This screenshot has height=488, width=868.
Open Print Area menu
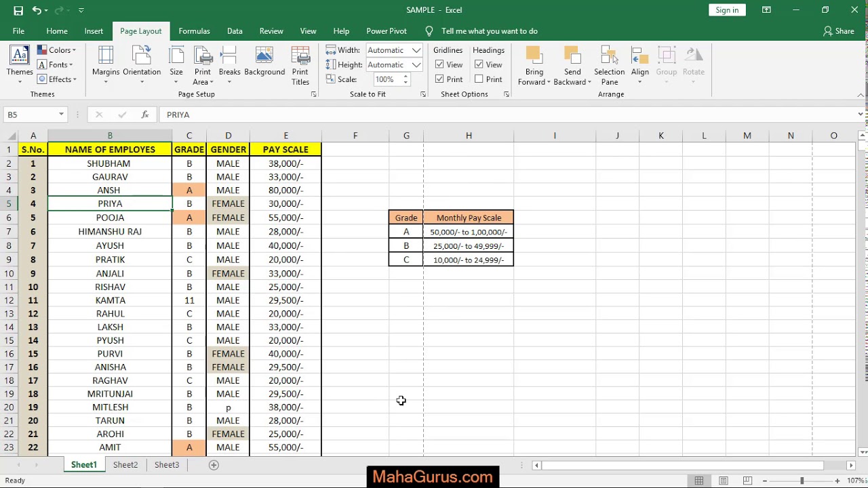coord(203,65)
